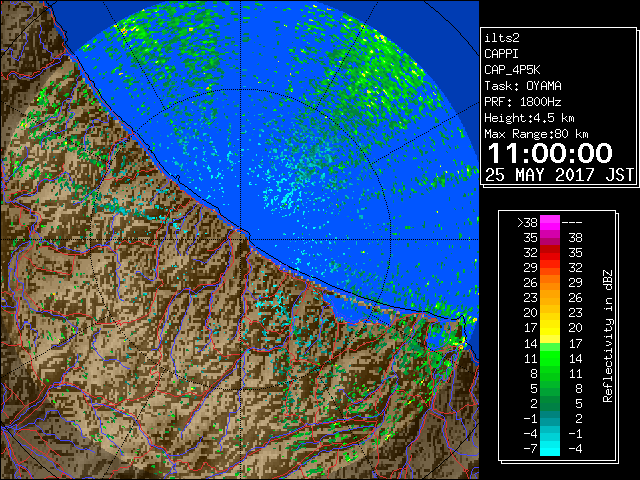Click the 11:00:00 timestamp
Screen dimensions: 640x480
pos(550,153)
